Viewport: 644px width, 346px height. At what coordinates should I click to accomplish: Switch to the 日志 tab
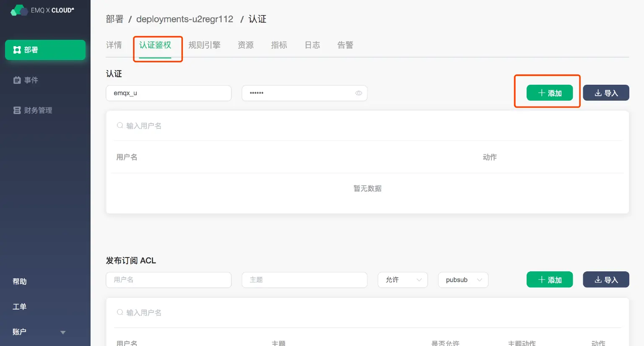[312, 45]
